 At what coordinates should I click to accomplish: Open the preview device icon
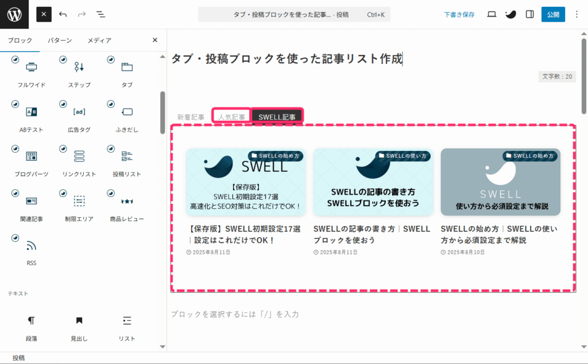(x=492, y=14)
